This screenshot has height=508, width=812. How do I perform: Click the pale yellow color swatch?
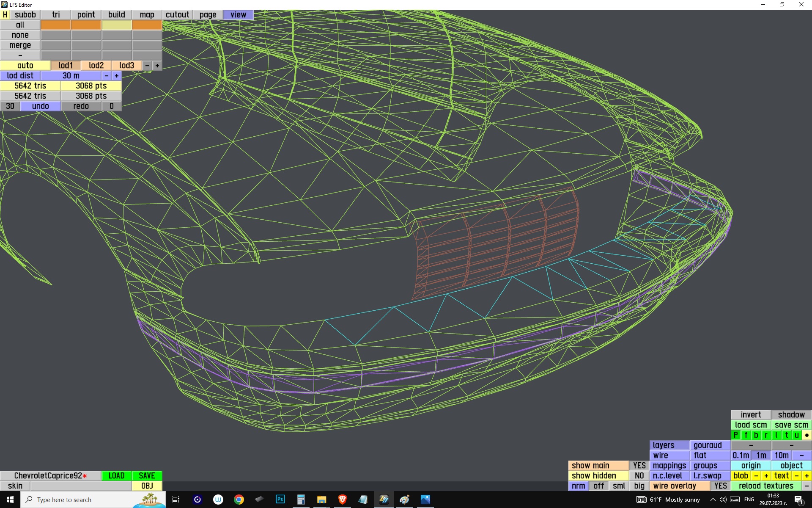pyautogui.click(x=116, y=25)
